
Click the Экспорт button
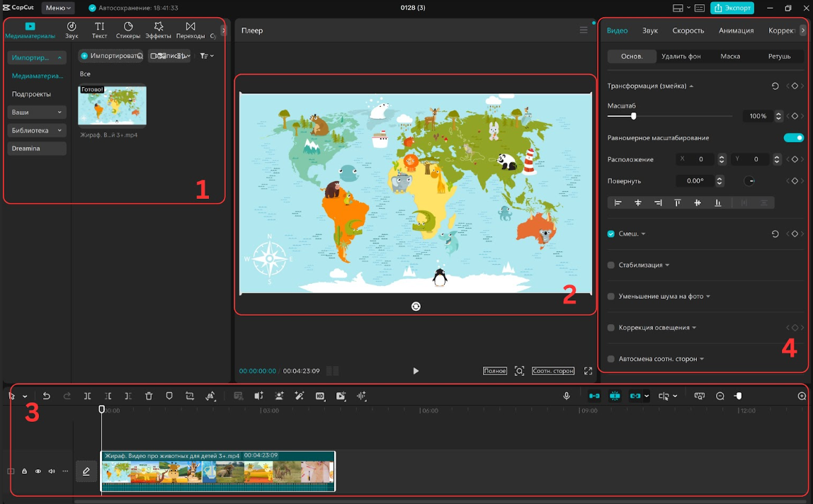[x=732, y=8]
